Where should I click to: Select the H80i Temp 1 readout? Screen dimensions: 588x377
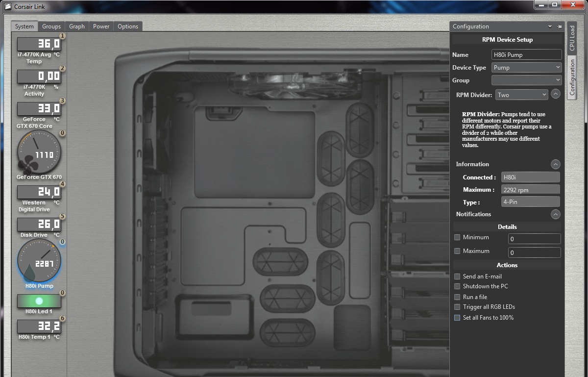39,326
